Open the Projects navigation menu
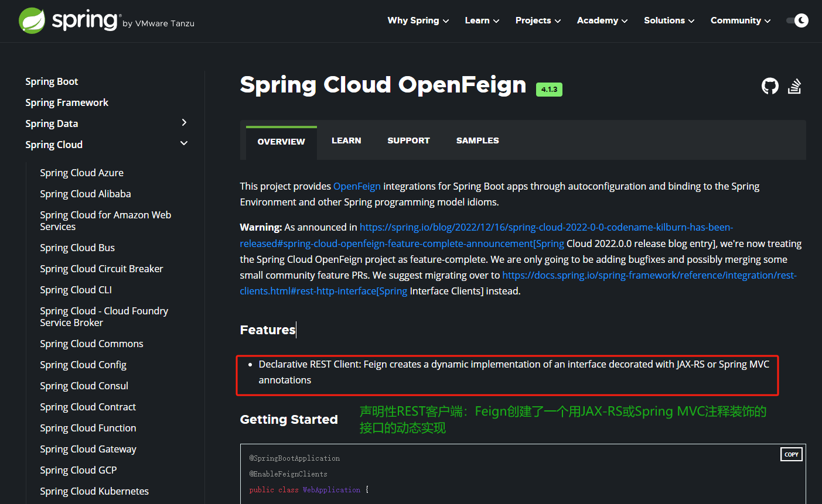The width and height of the screenshot is (822, 504). tap(538, 20)
